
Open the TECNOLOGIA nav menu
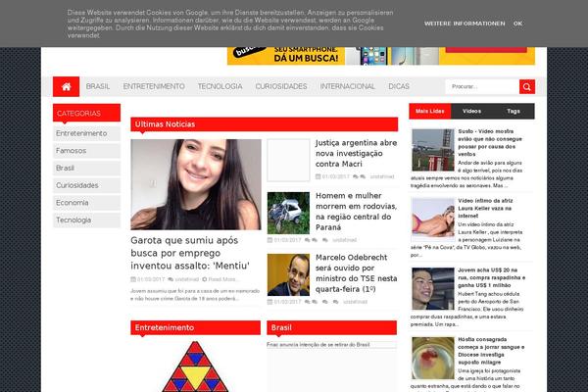click(x=220, y=86)
